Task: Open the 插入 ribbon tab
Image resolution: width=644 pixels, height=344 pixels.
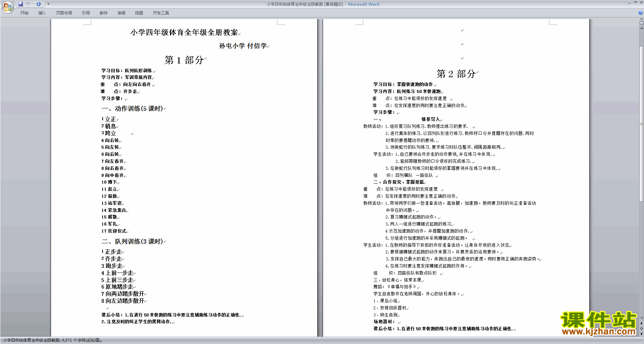Action: click(x=42, y=13)
